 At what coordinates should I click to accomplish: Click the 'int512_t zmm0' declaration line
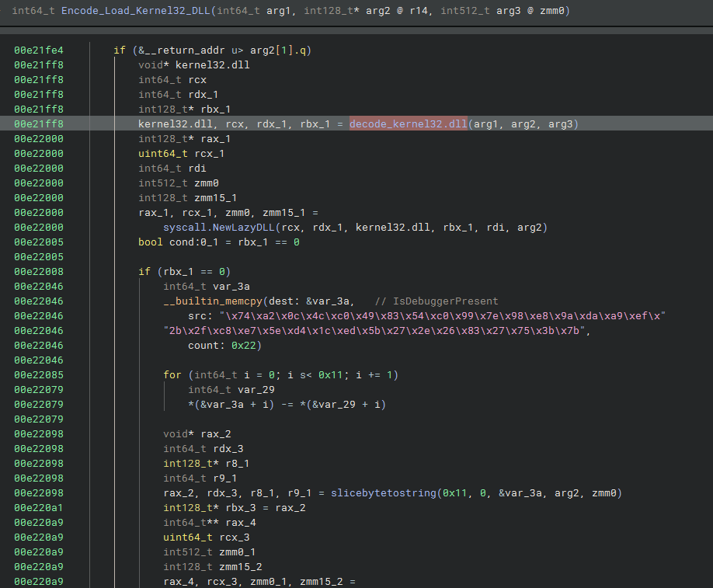click(x=179, y=183)
